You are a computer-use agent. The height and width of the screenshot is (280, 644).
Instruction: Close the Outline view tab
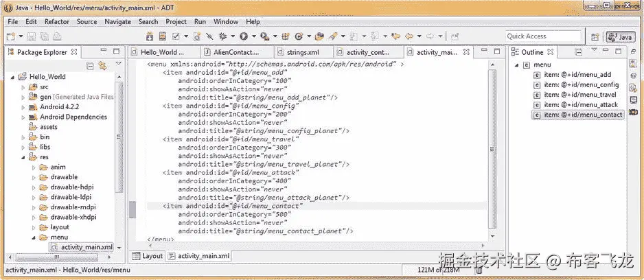pyautogui.click(x=551, y=52)
